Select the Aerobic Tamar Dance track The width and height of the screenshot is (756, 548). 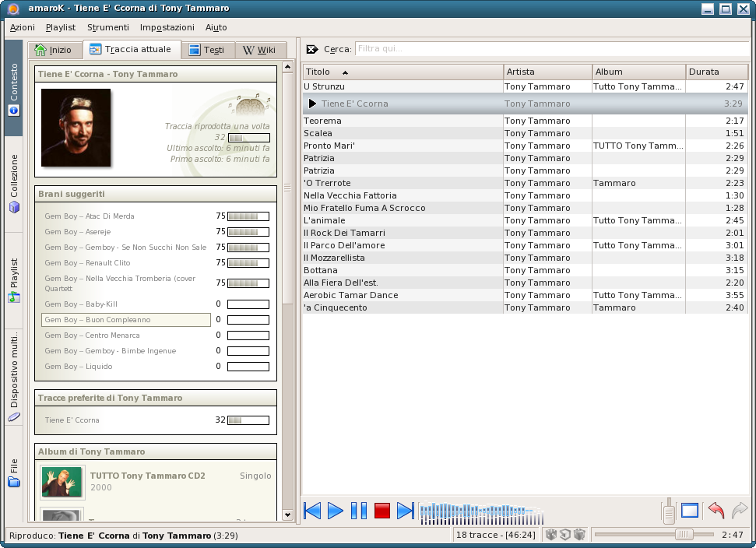click(x=526, y=296)
